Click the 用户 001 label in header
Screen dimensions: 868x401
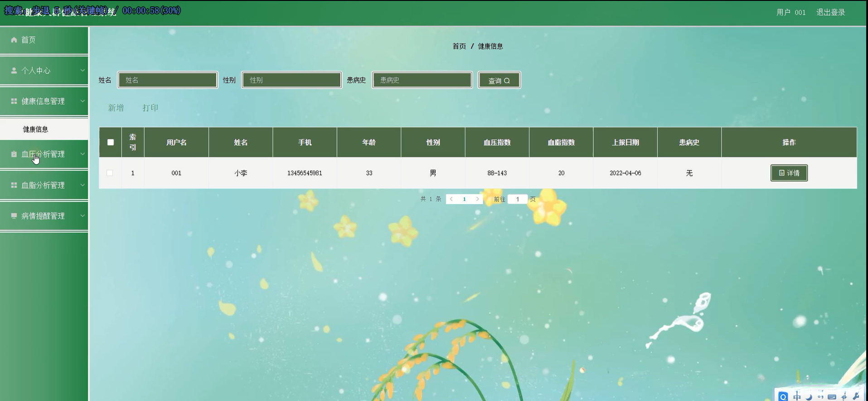click(x=791, y=12)
